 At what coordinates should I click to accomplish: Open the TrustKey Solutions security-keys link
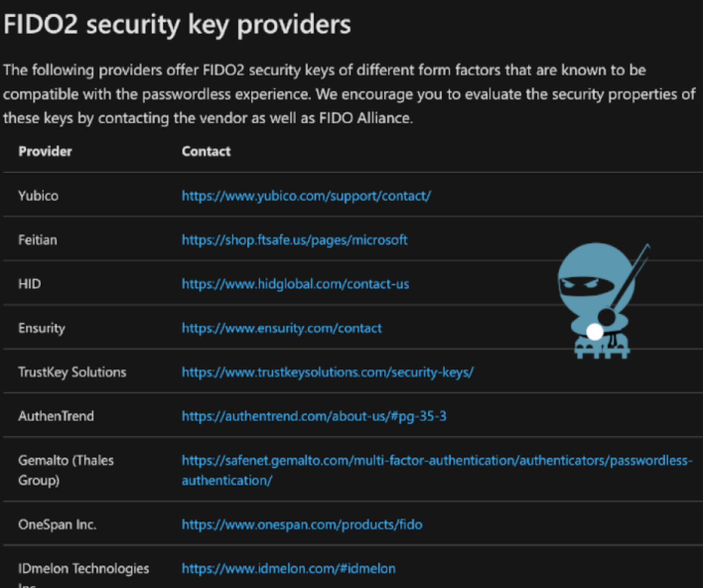tap(328, 372)
